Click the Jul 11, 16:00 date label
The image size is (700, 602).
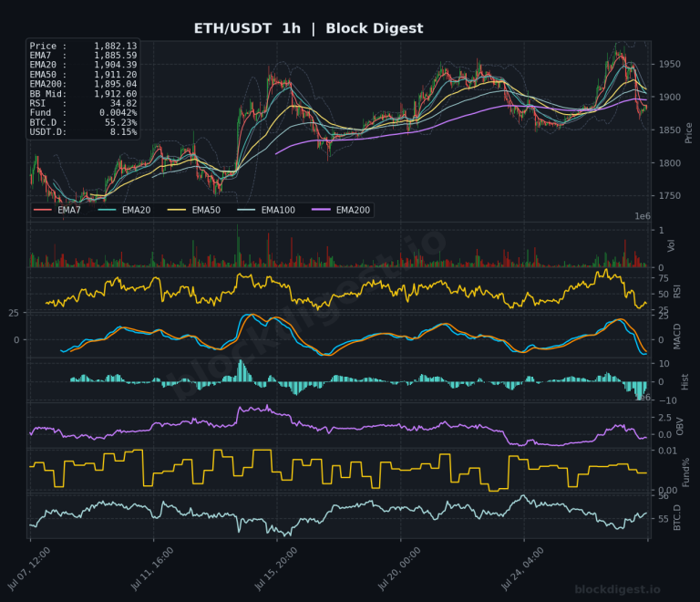pos(153,569)
